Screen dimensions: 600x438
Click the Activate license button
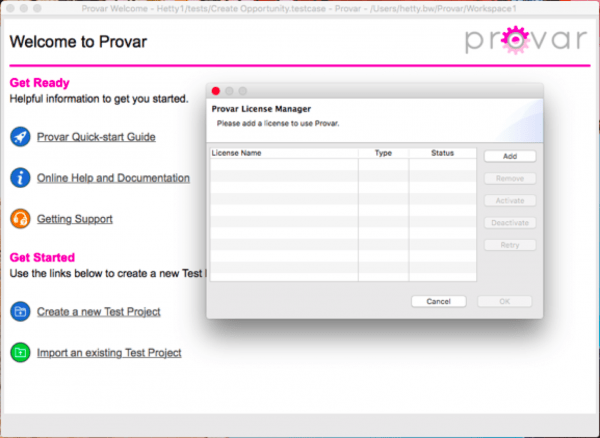tap(510, 200)
